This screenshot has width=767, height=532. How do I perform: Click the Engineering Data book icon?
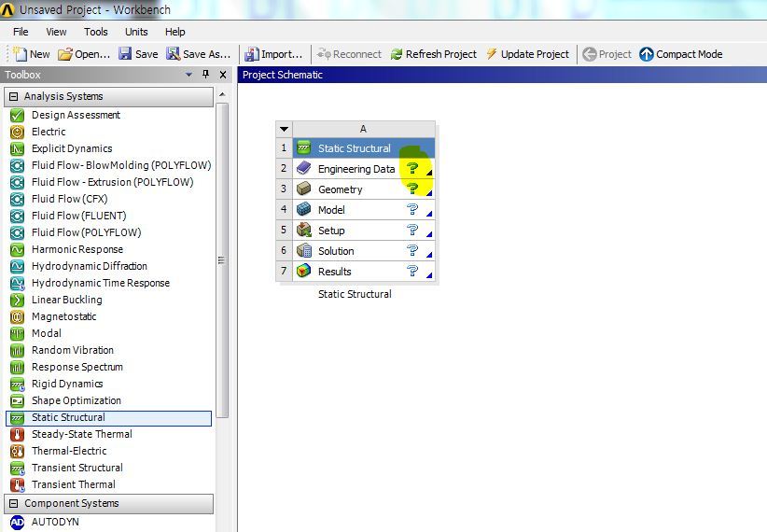[x=304, y=168]
